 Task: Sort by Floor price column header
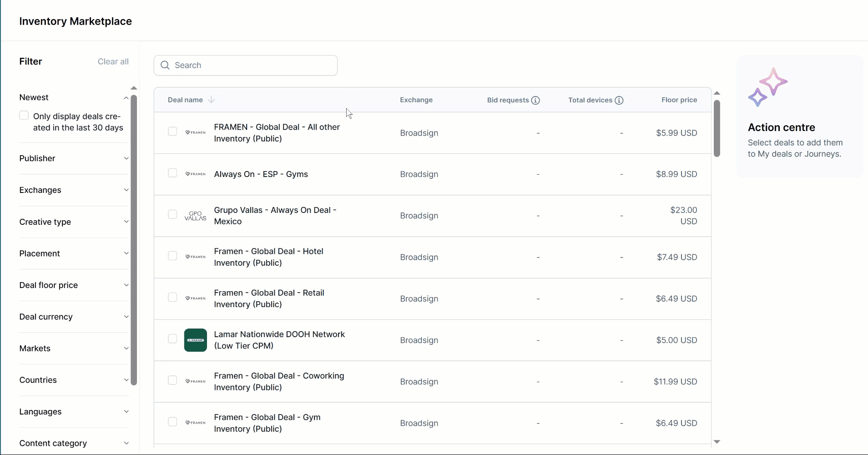click(679, 100)
